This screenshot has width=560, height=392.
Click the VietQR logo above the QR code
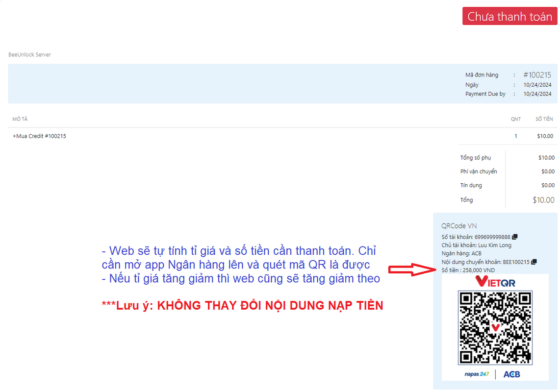click(x=495, y=282)
